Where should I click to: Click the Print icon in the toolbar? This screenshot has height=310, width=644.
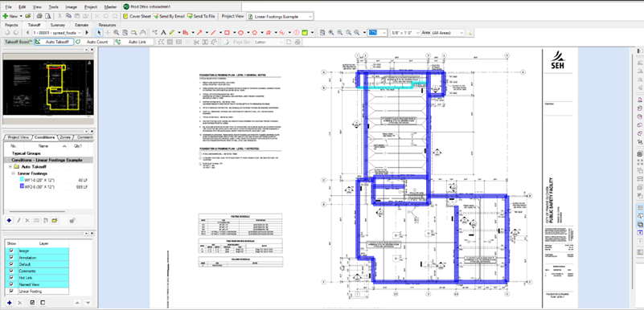click(x=40, y=16)
